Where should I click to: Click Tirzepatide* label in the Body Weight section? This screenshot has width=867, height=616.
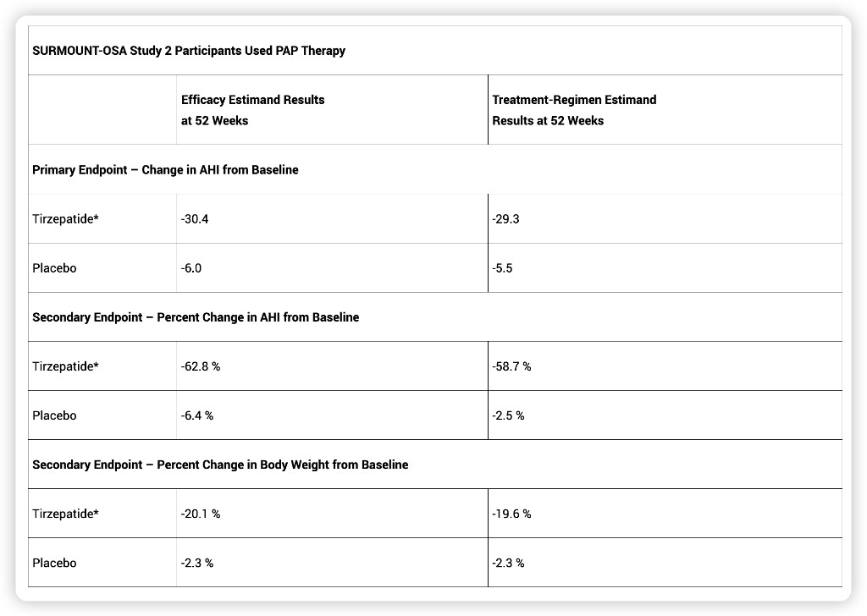(65, 514)
